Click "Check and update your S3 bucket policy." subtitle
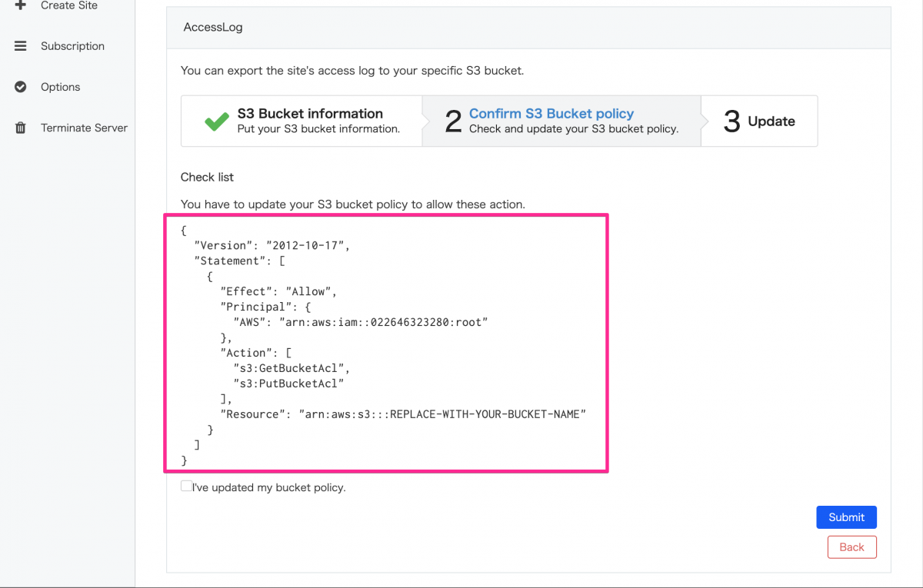923x588 pixels. click(x=574, y=129)
